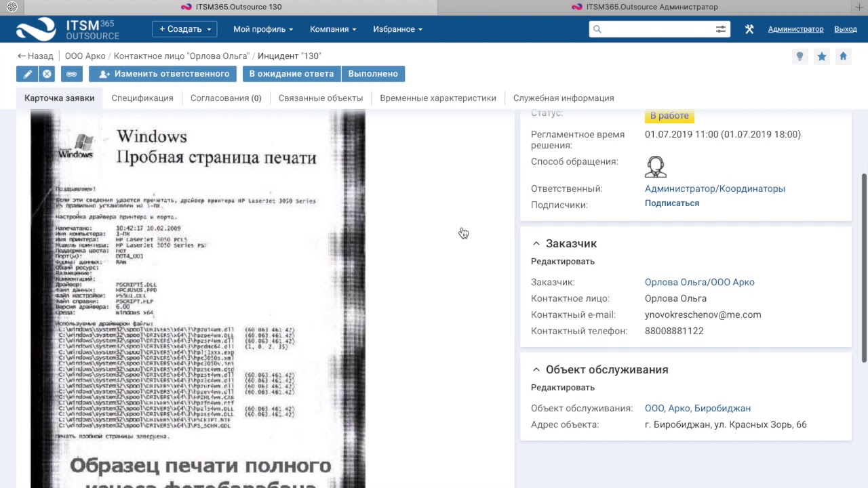Click the Администратор user link

pos(795,29)
